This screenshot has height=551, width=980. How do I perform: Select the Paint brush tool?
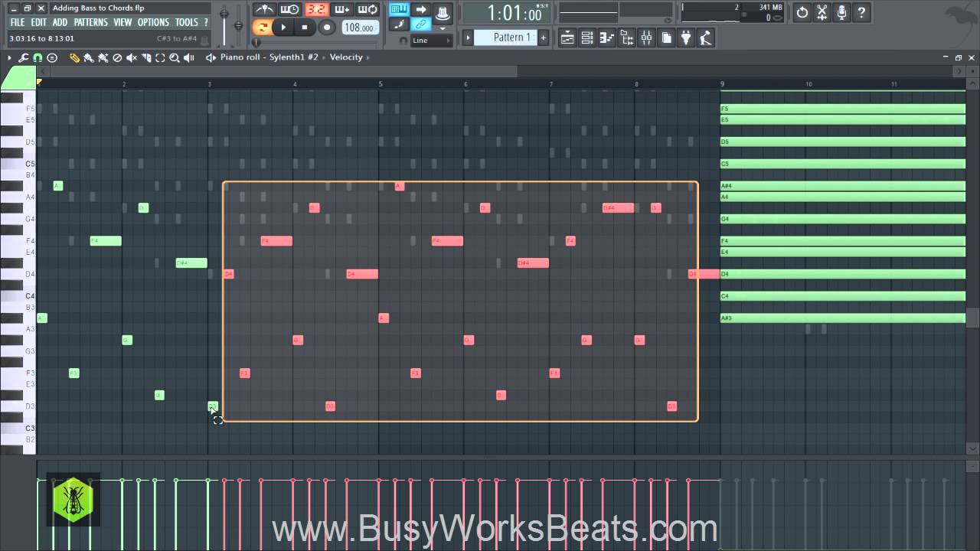click(x=88, y=57)
